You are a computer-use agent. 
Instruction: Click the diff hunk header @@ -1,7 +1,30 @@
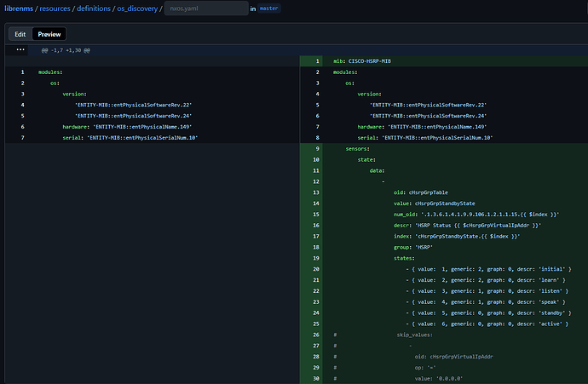66,50
